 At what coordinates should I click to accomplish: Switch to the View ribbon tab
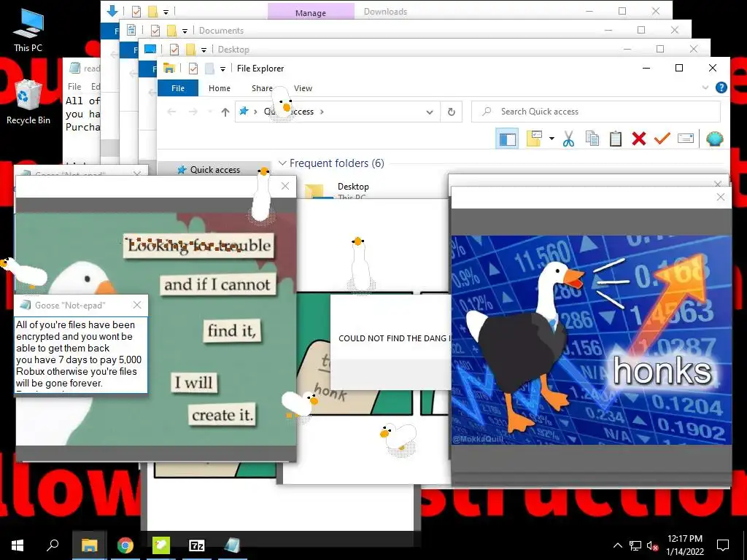coord(303,88)
